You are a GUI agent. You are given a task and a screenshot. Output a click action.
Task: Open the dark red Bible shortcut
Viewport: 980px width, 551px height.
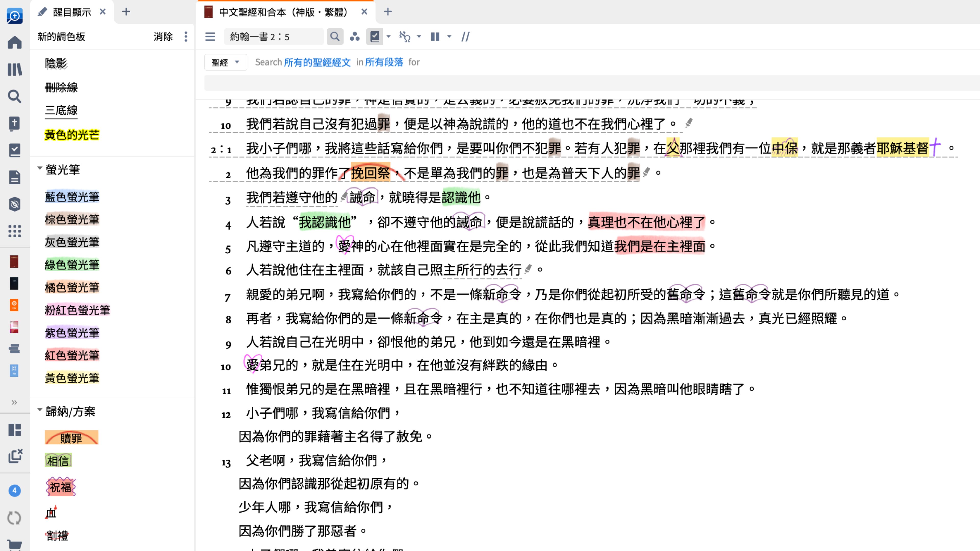(x=14, y=262)
